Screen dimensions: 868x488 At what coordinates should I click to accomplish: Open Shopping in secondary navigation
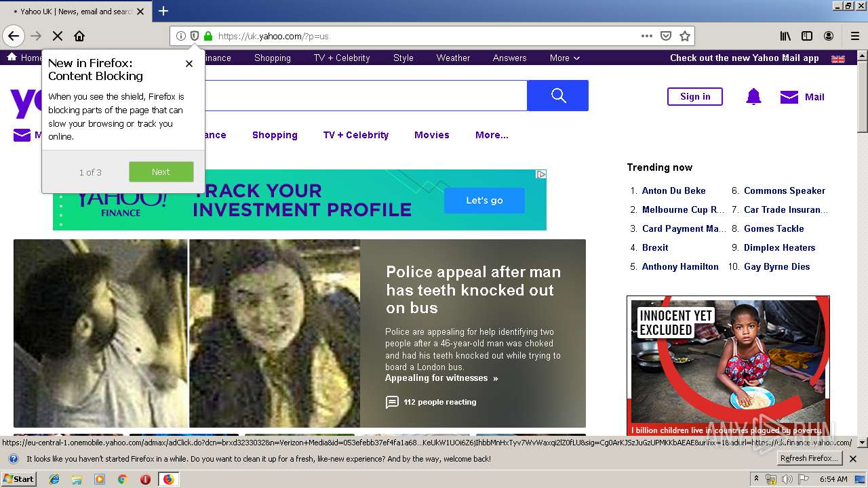click(x=275, y=135)
